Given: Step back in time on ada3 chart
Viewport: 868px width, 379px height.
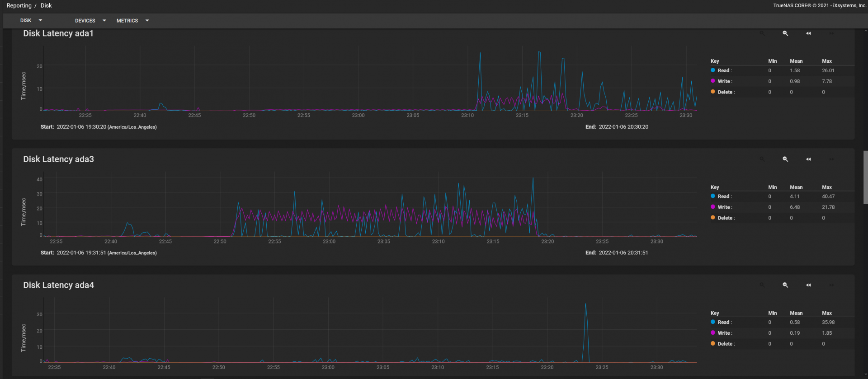Looking at the screenshot, I should tap(808, 159).
